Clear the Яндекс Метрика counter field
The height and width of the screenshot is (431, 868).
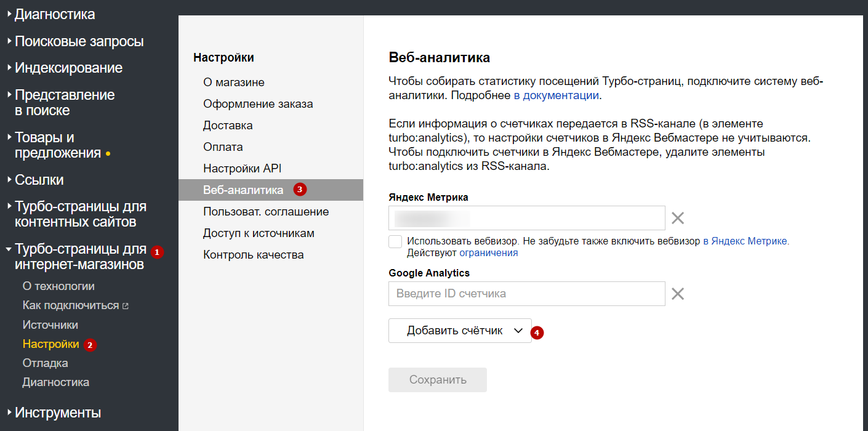677,218
